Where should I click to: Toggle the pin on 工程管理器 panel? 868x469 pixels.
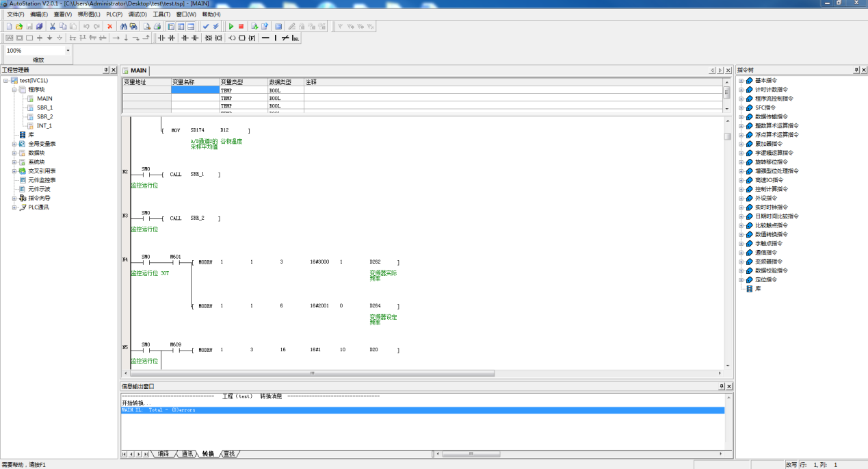[x=106, y=70]
